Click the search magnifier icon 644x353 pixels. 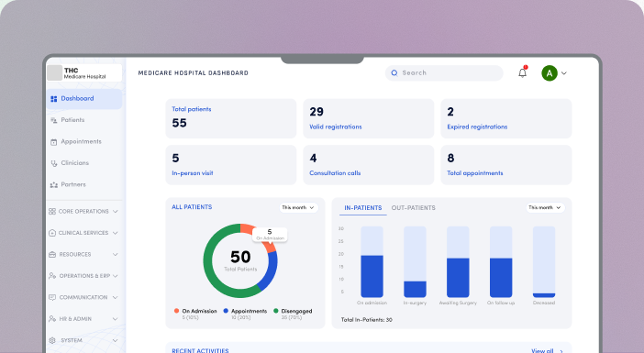coord(394,73)
